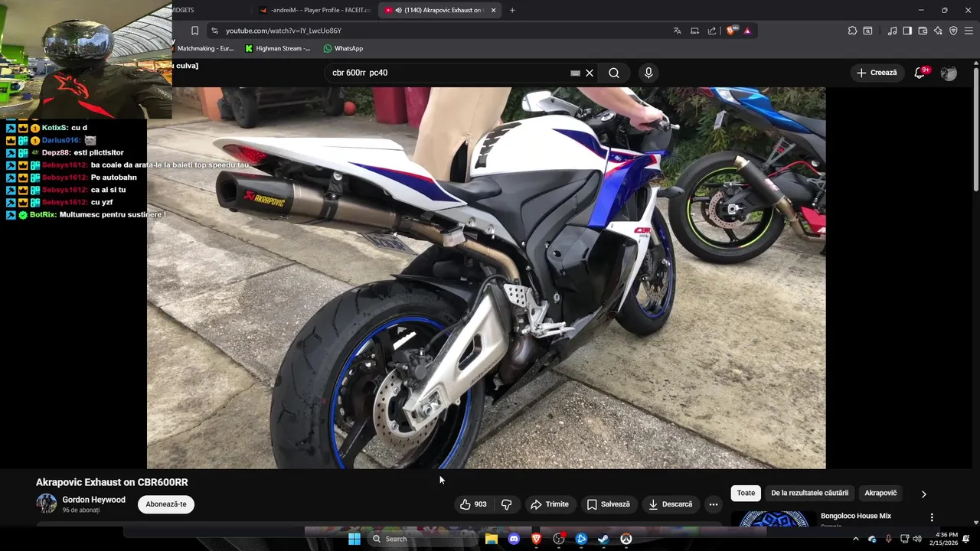The width and height of the screenshot is (980, 551).
Task: Open File Explorer from taskbar
Action: (x=492, y=539)
